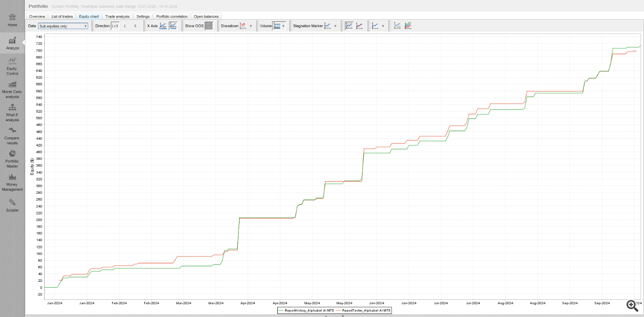Open the Scripter tool
Image resolution: width=644 pixels, height=317 pixels.
pos(12,205)
